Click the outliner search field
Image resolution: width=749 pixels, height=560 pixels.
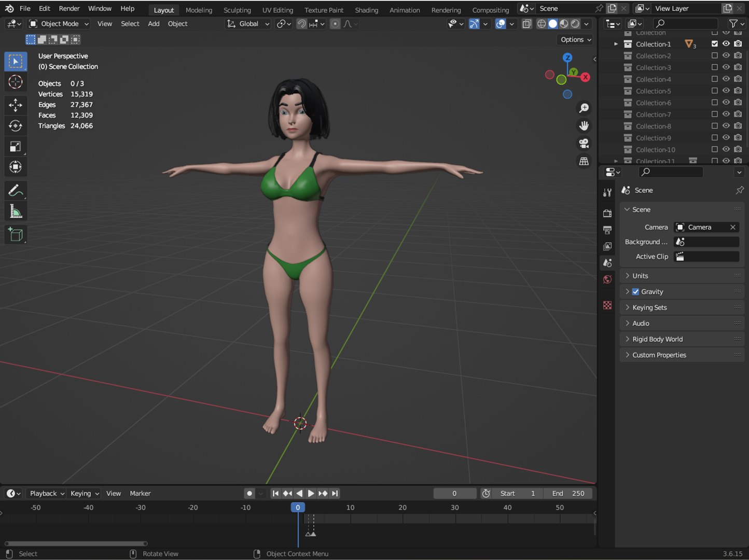tap(685, 23)
